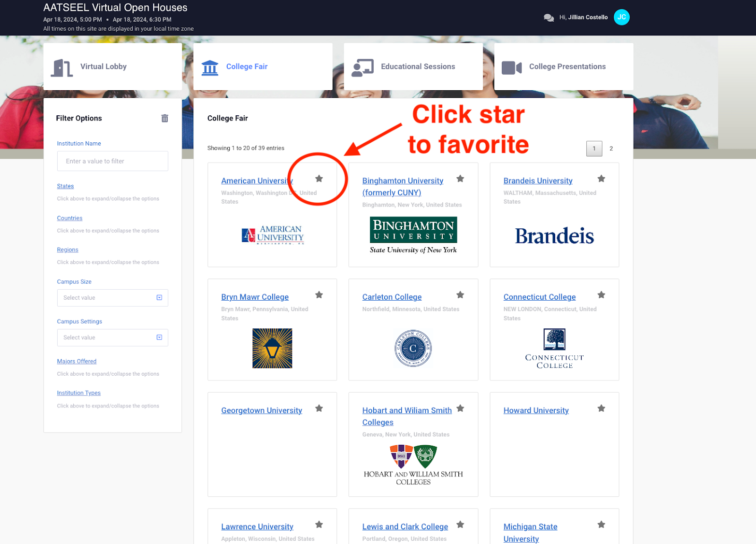Screen dimensions: 756x544
Task: Toggle the Hobart and William Smith favorite star
Action: point(460,408)
